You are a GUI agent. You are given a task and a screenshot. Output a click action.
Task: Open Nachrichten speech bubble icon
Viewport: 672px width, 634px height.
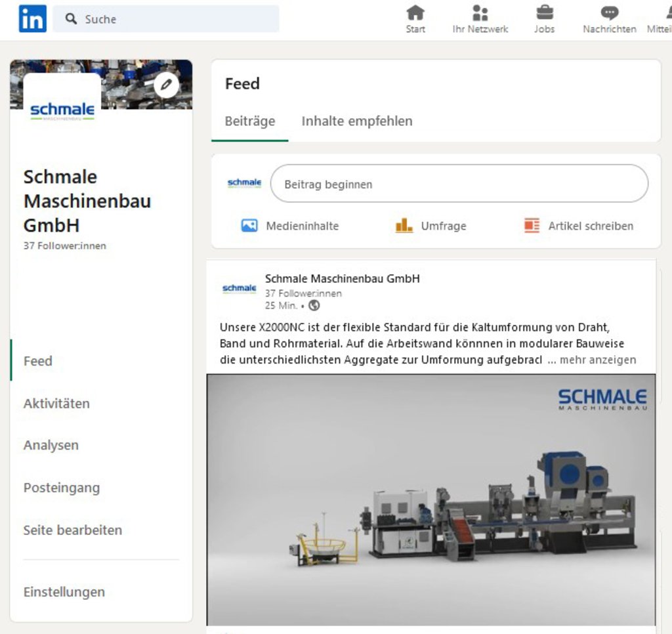610,13
